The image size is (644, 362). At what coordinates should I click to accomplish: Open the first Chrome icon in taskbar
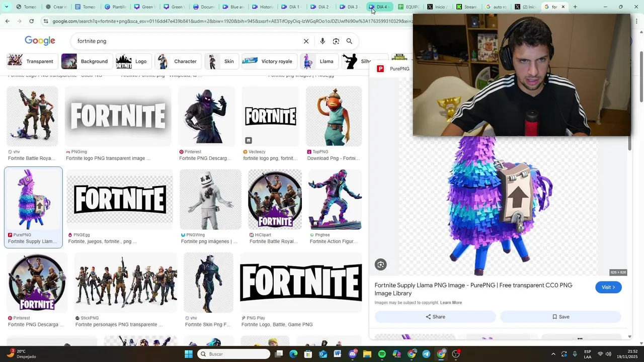pyautogui.click(x=412, y=354)
